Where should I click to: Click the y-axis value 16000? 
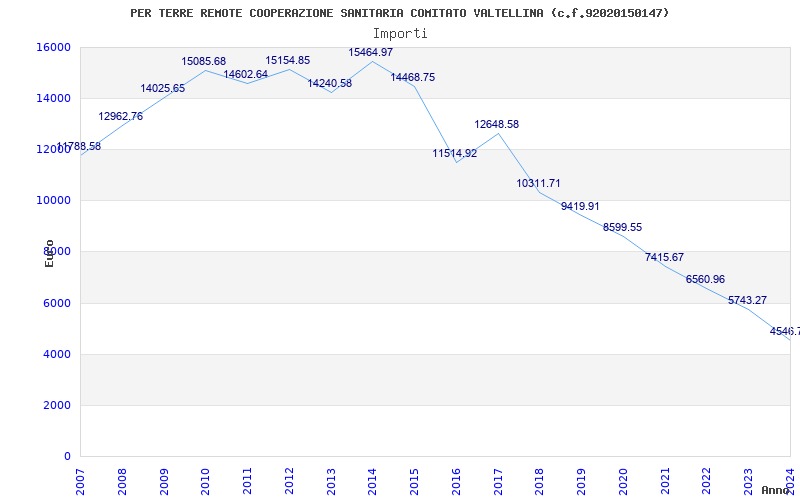[x=54, y=47]
